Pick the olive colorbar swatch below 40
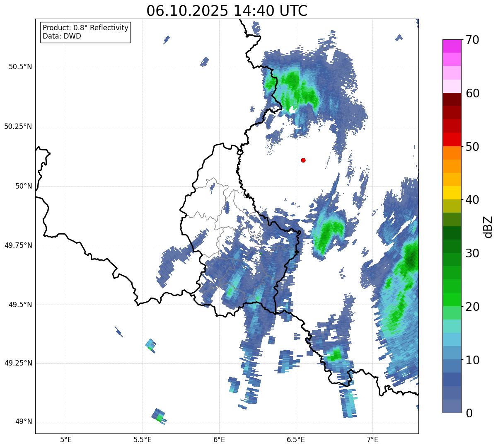Image resolution: width=498 pixels, height=448 pixels. point(452,206)
